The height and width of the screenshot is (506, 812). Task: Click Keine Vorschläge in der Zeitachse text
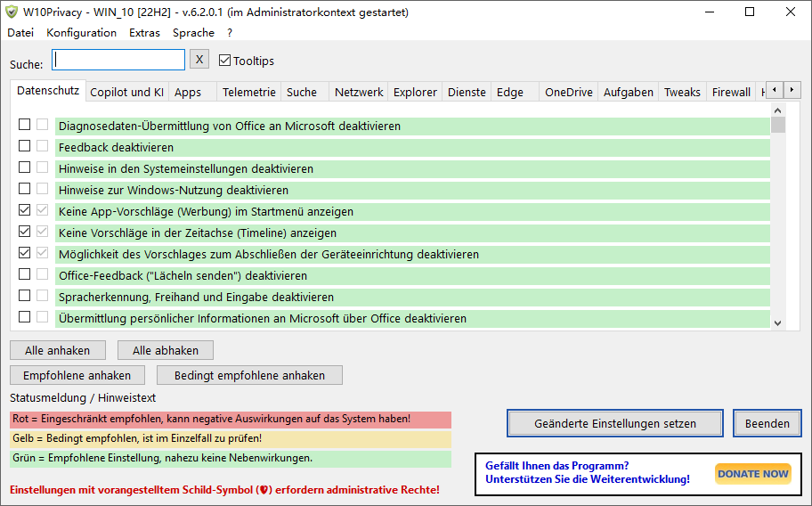point(198,233)
